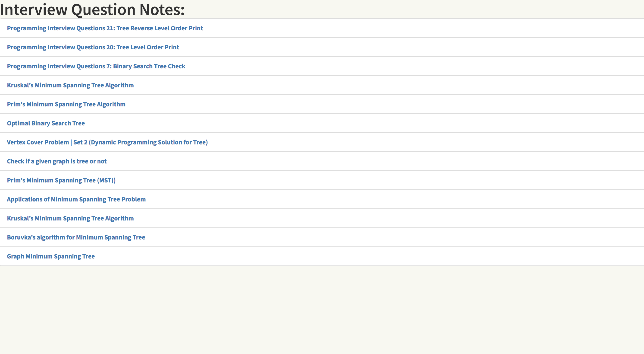
Task: Click the Interview Question Notes heading
Action: tap(92, 10)
